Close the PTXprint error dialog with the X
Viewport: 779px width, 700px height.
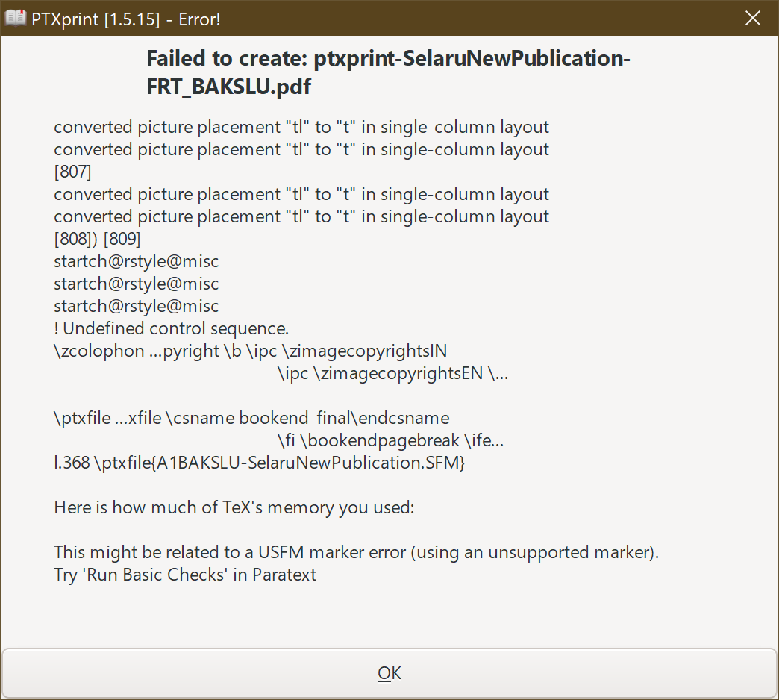[x=753, y=18]
